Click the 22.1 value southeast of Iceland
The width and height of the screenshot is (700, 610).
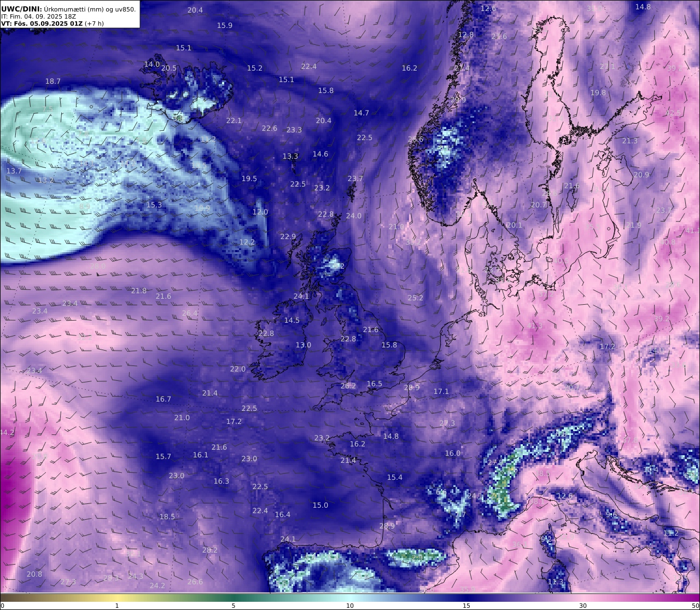click(x=234, y=121)
